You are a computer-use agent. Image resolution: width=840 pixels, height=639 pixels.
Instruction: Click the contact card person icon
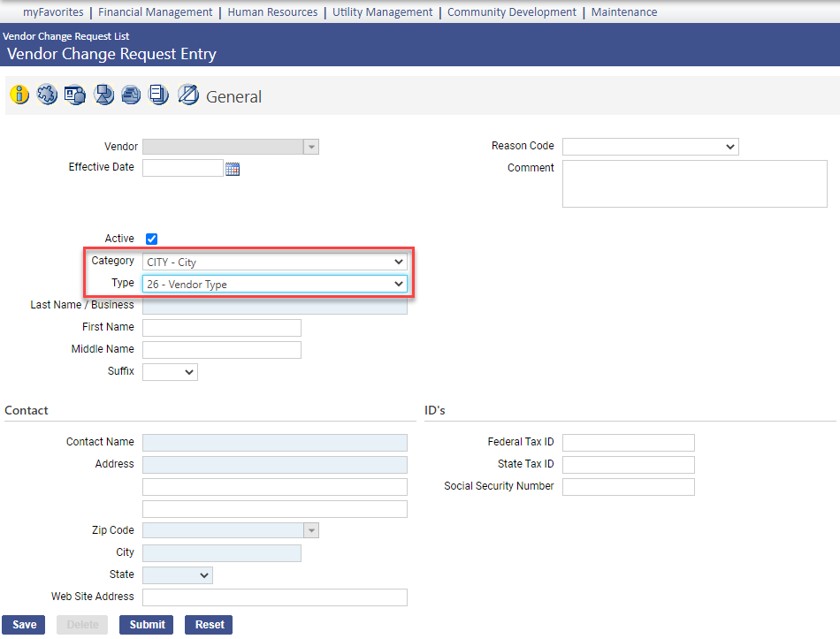(75, 95)
